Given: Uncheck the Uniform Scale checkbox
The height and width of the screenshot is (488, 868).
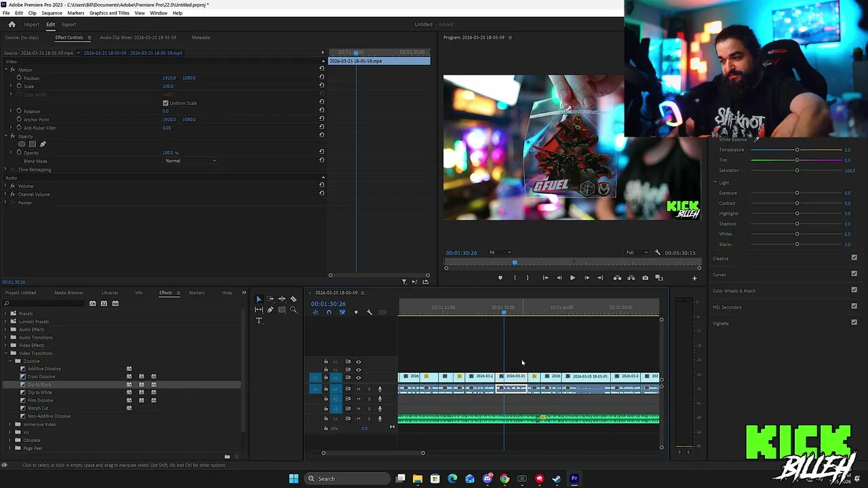Looking at the screenshot, I should pos(165,103).
